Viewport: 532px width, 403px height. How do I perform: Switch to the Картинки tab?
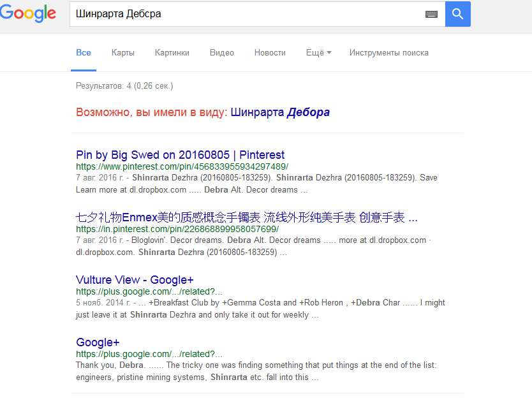click(x=172, y=53)
